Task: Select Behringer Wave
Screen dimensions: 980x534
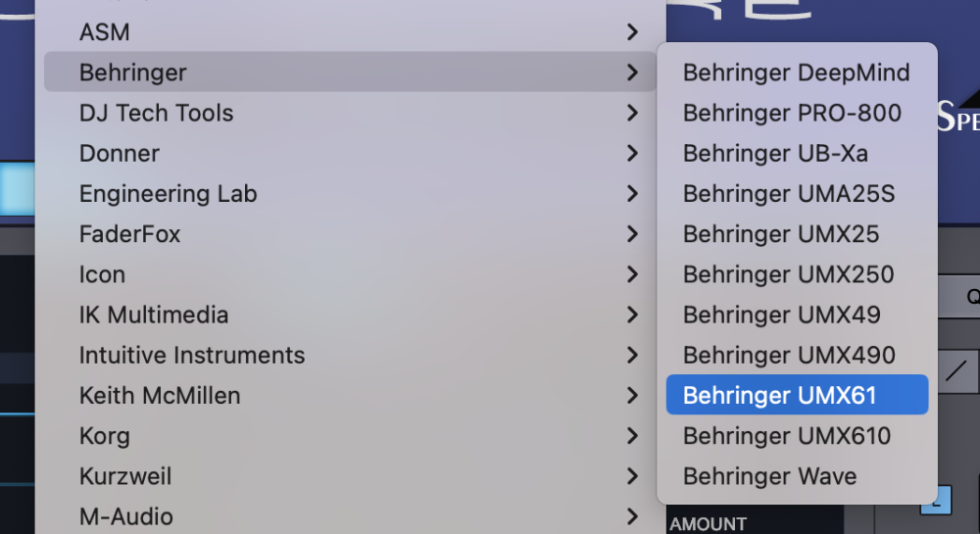Action: 769,476
